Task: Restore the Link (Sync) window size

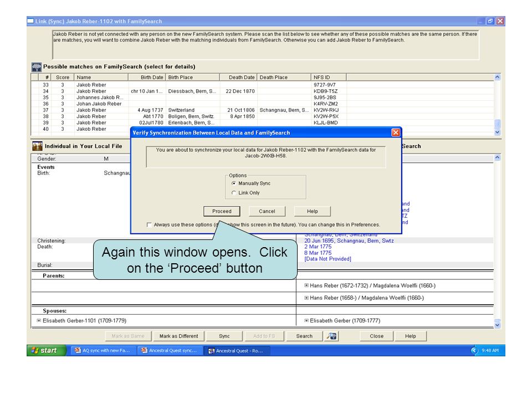Action: point(490,21)
